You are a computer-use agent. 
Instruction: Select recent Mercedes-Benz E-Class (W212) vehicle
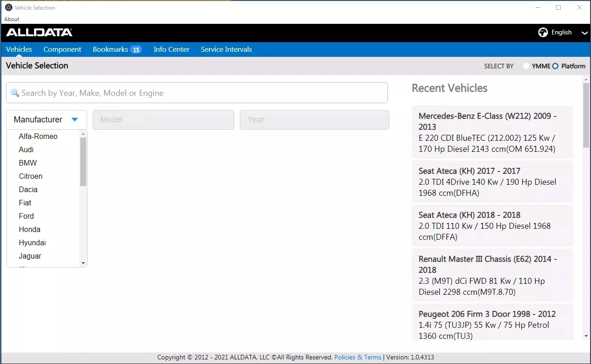pyautogui.click(x=492, y=132)
